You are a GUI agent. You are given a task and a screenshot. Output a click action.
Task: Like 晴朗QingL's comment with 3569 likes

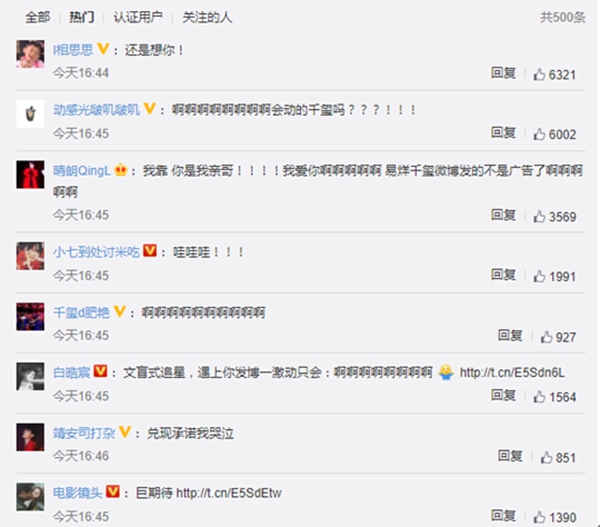540,216
